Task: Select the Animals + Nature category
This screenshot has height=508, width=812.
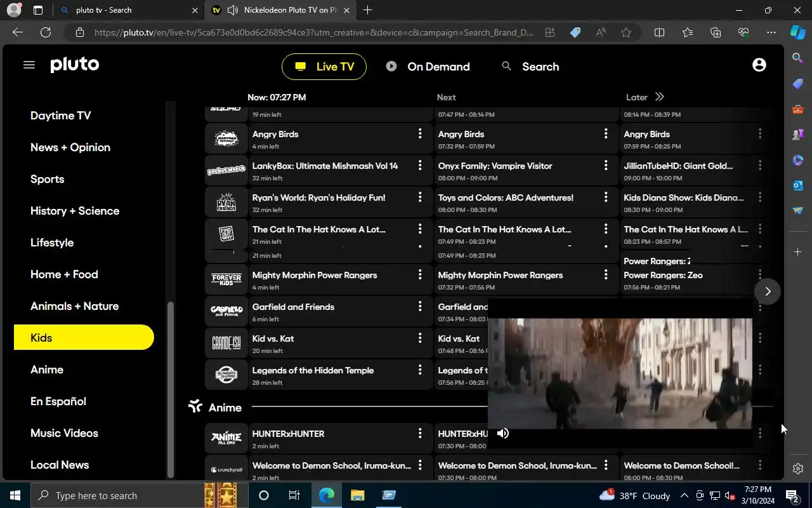Action: coord(75,306)
